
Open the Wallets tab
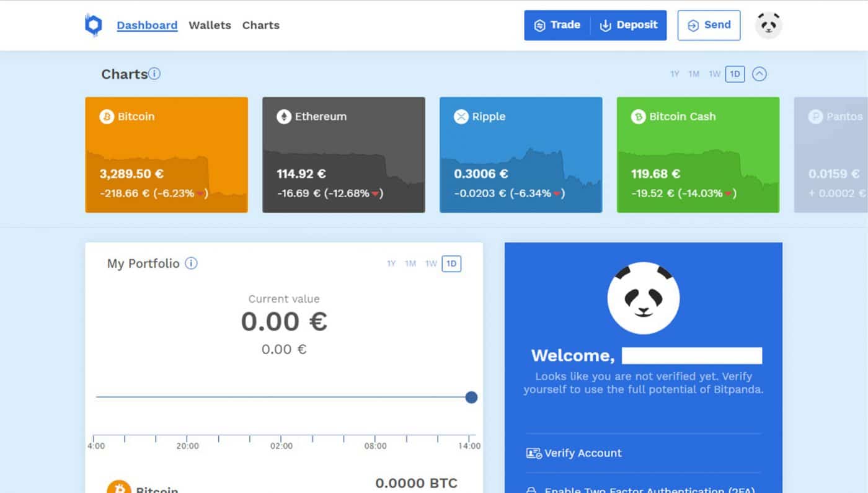point(210,25)
